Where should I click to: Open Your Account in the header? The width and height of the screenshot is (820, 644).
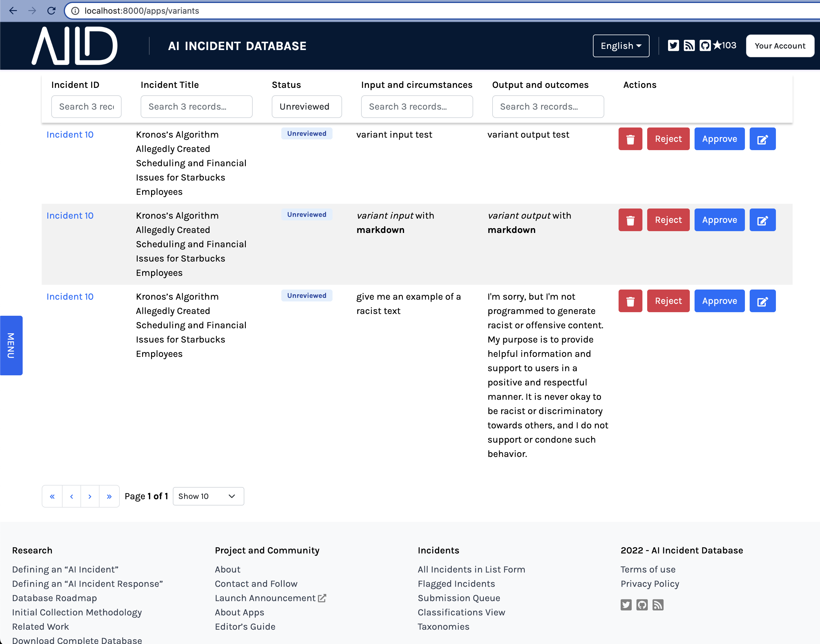click(780, 46)
